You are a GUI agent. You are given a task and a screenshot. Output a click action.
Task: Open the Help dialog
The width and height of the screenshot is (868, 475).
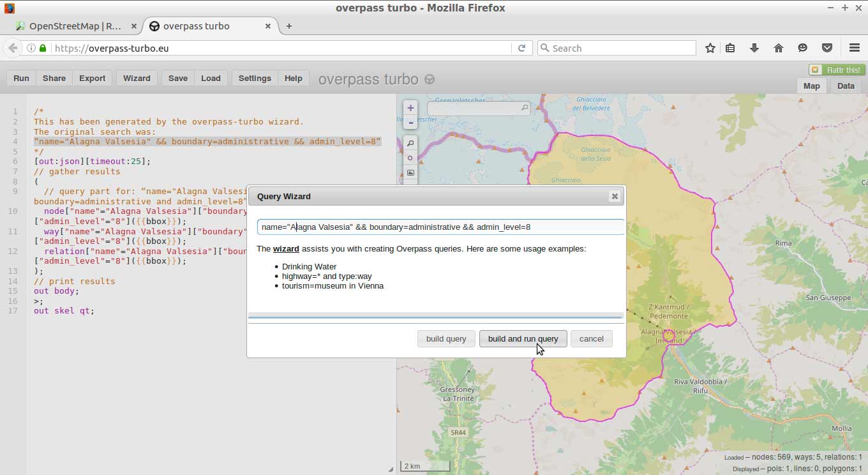[293, 78]
